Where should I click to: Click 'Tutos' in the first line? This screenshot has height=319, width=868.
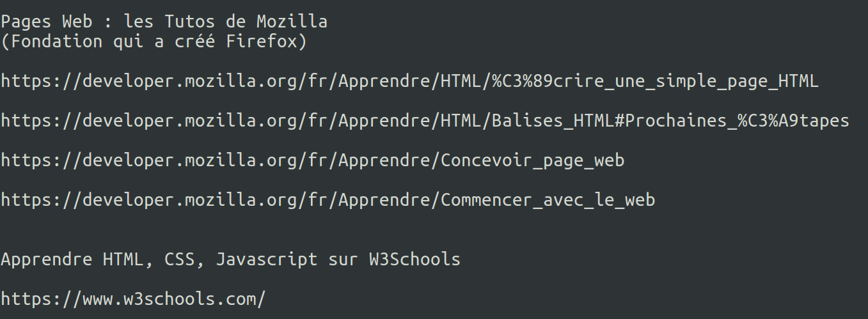coord(189,22)
